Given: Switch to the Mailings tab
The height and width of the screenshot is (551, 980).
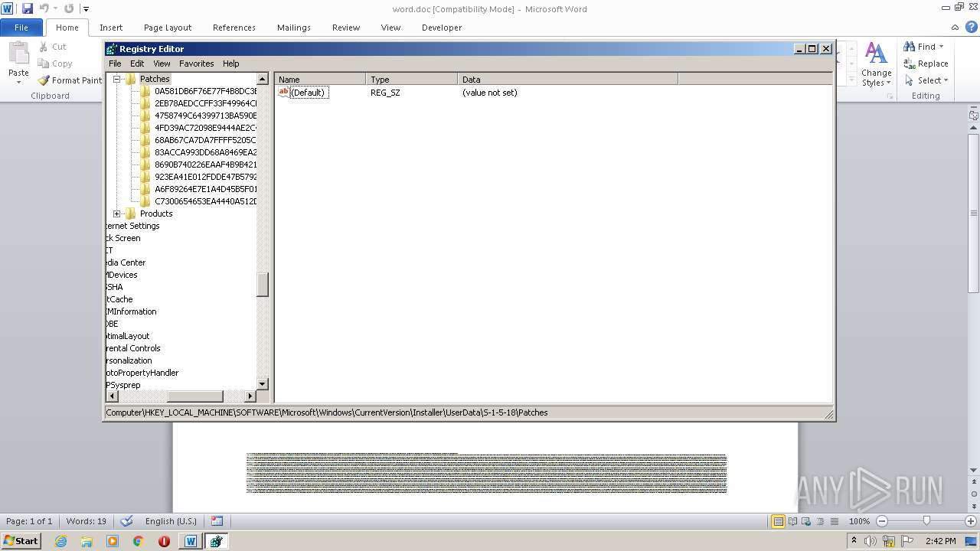Looking at the screenshot, I should click(x=294, y=28).
